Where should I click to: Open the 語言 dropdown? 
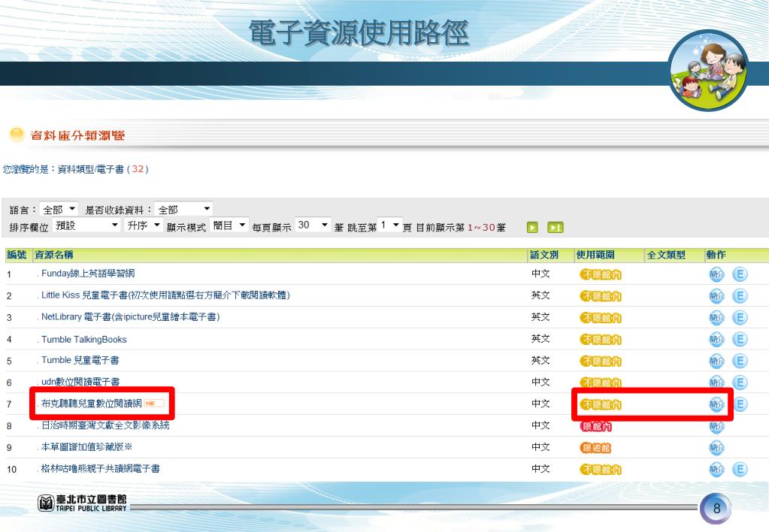[59, 210]
